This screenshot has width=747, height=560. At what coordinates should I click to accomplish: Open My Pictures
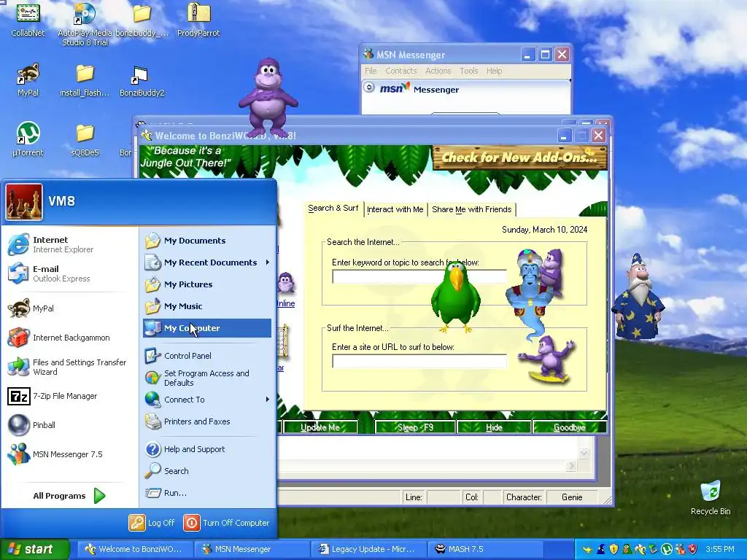tap(207, 284)
